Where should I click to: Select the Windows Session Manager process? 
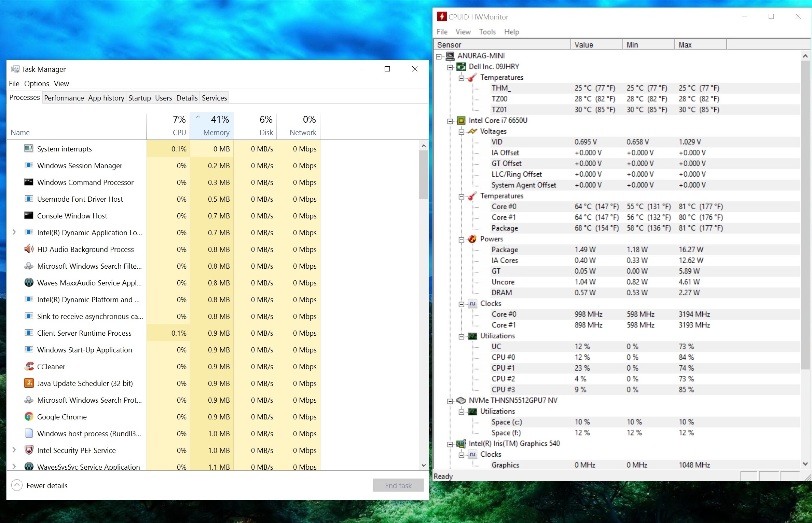164,165
